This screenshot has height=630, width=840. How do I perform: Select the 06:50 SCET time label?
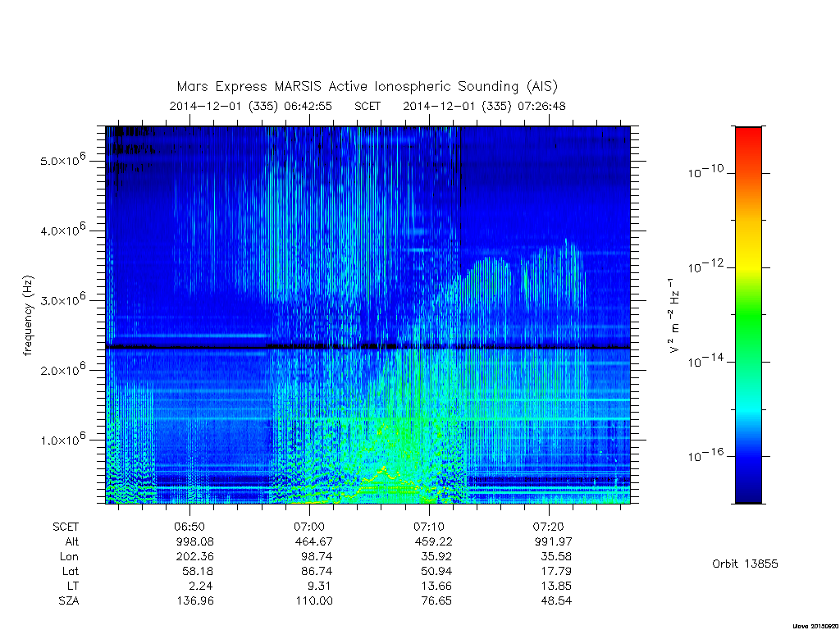[189, 527]
